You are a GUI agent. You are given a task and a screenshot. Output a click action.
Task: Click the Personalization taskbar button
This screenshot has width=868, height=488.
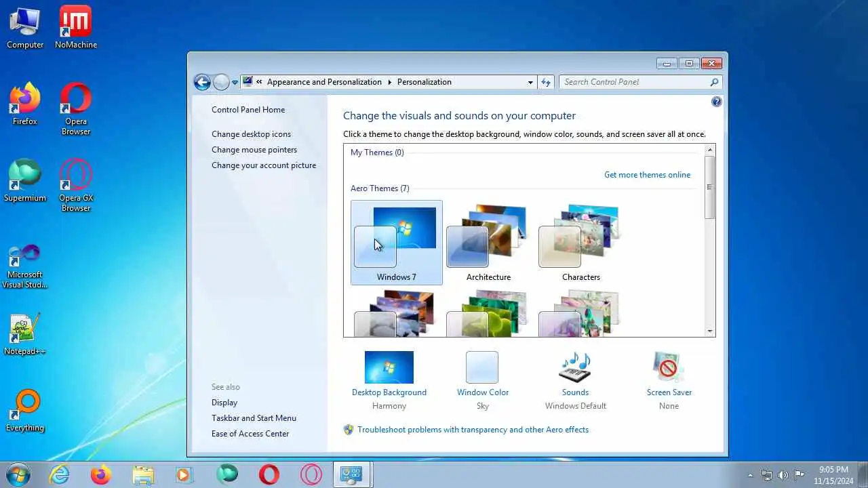point(352,474)
